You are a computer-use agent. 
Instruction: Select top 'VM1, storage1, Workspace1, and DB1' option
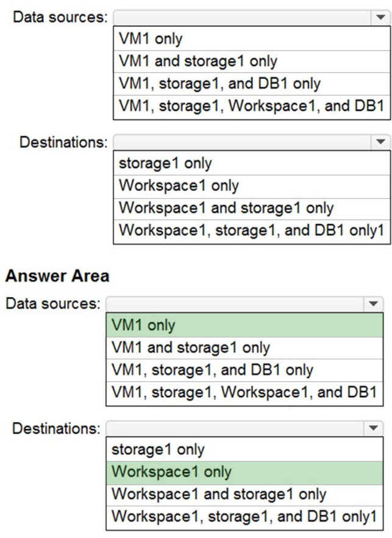250,105
